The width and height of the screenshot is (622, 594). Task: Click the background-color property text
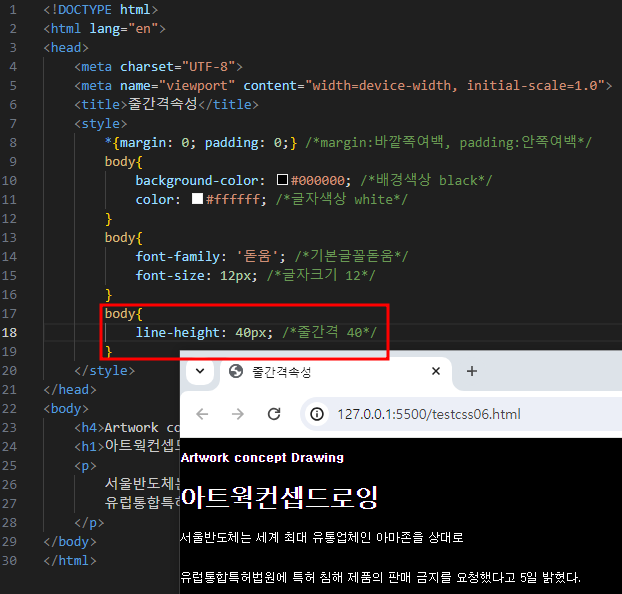pos(197,181)
